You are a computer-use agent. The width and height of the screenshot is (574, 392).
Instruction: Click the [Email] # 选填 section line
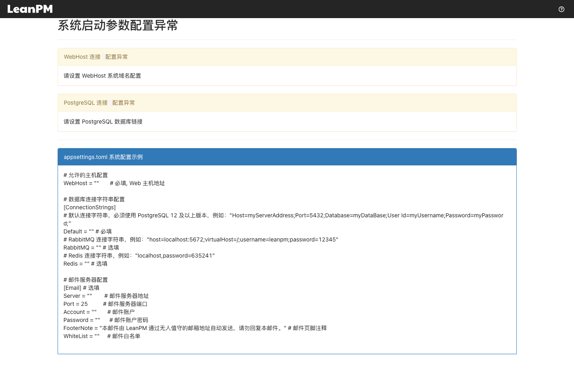(x=81, y=288)
